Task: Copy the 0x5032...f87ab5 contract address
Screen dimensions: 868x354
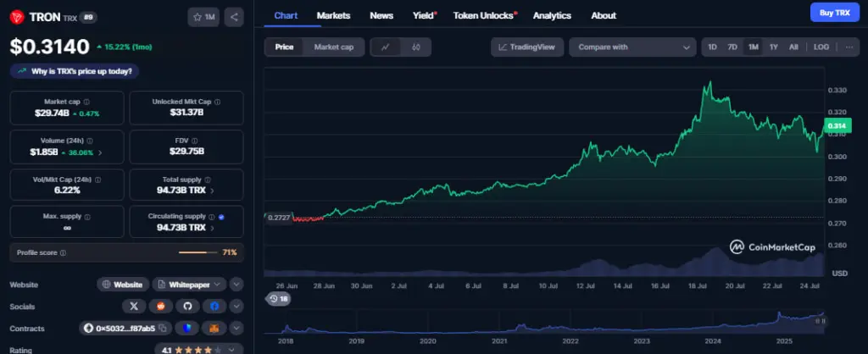Action: pyautogui.click(x=163, y=329)
